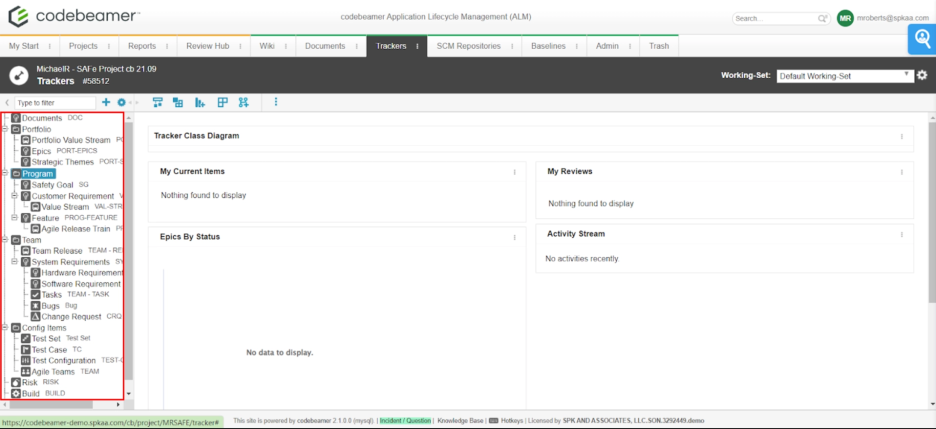Click the Test Configuration tracker icon
Screen dimensions: 936x429
[x=26, y=360]
